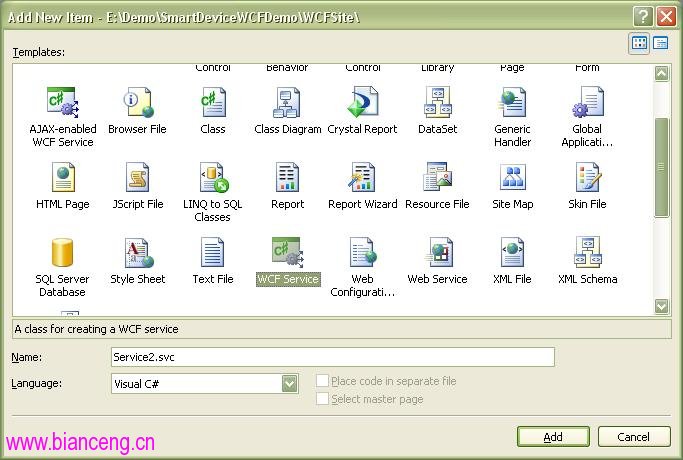Click the 'HTML Page' label text
The width and height of the screenshot is (683, 460).
pyautogui.click(x=63, y=204)
